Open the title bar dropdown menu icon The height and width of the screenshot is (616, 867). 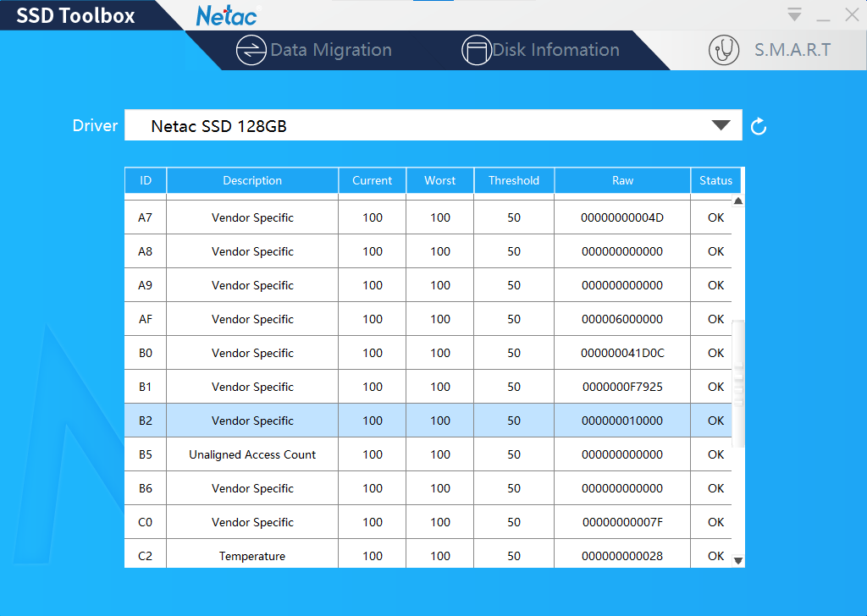coord(794,14)
